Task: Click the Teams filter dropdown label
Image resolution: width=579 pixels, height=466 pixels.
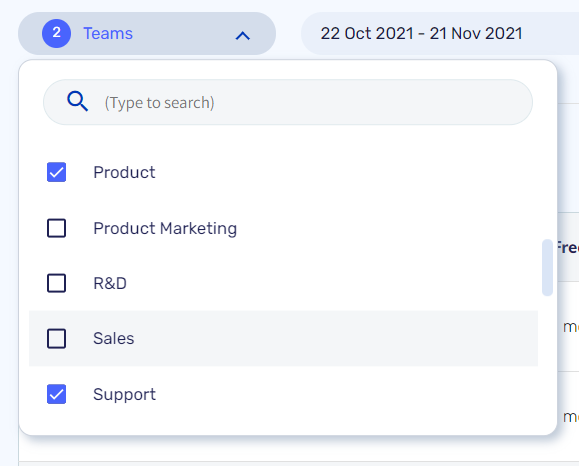Action: click(x=108, y=33)
